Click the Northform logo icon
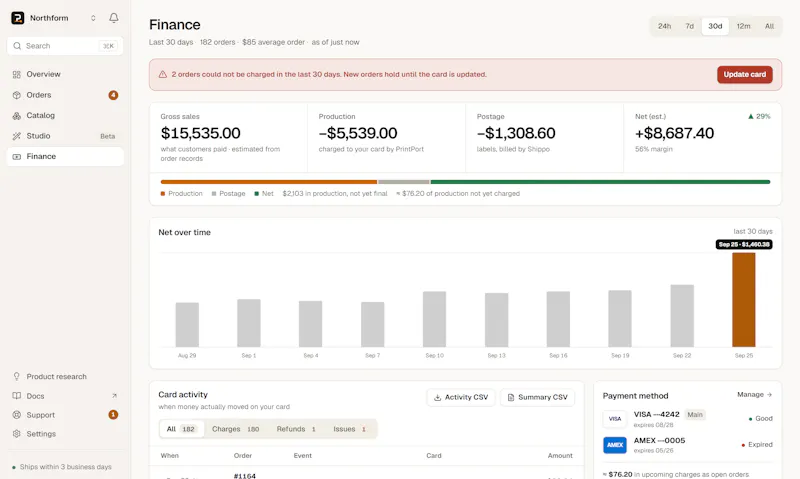Viewport: 800px width, 479px height. 18,18
